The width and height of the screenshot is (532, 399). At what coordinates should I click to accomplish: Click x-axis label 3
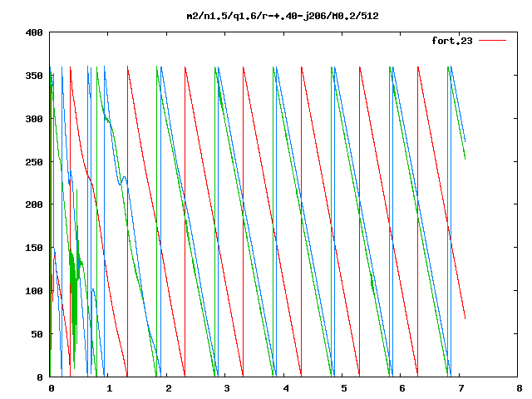click(x=227, y=388)
